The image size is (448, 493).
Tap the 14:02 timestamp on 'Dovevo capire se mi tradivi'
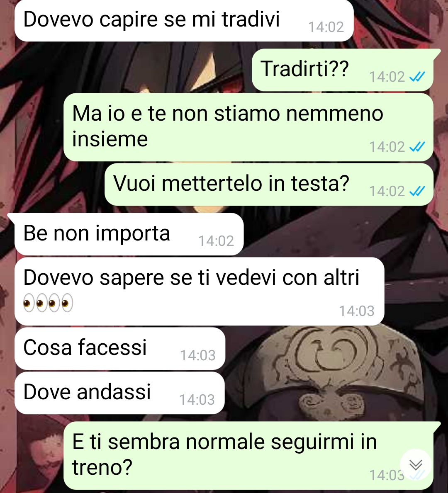(326, 27)
